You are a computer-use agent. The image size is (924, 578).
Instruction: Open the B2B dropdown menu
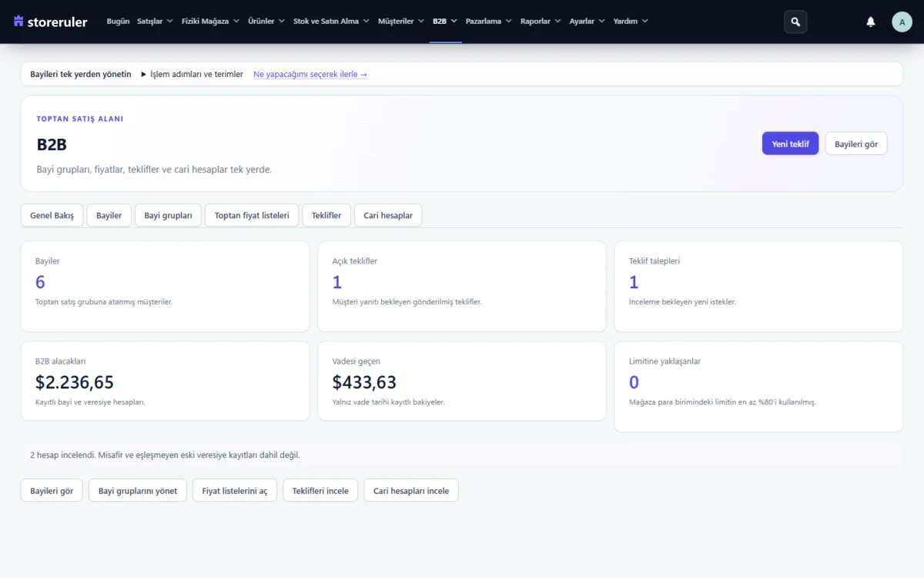pyautogui.click(x=445, y=22)
